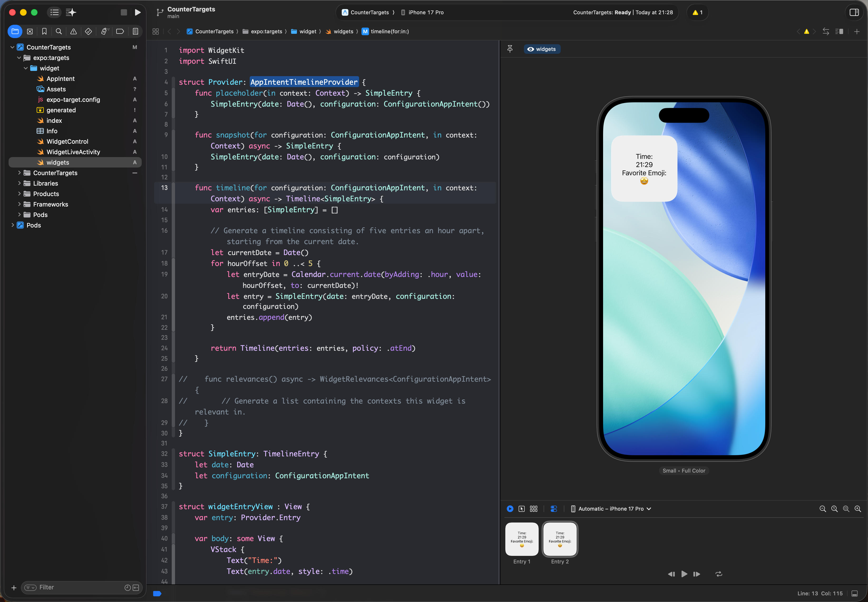Stop the build with the square stop button
Image resolution: width=868 pixels, height=602 pixels.
click(x=124, y=12)
